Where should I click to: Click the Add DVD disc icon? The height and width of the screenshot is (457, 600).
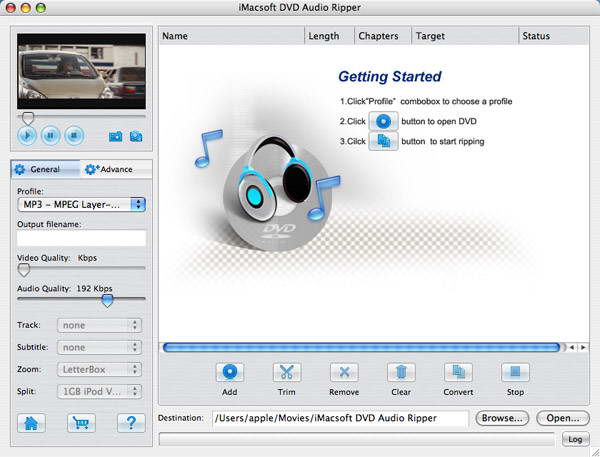coord(230,372)
